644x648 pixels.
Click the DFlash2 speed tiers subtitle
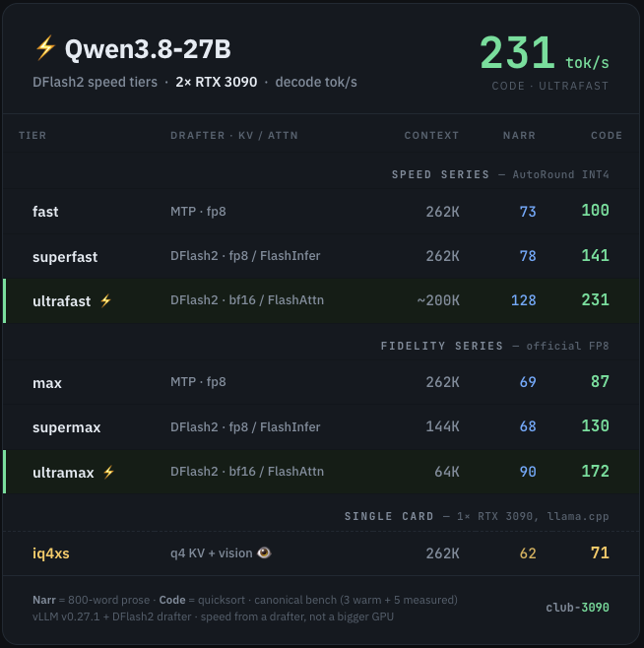[x=95, y=82]
